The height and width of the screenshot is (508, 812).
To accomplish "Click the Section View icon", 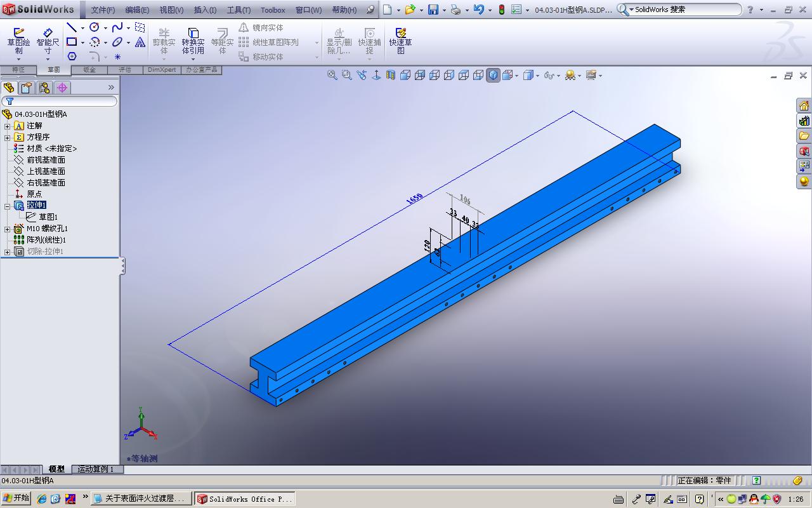I will coord(390,75).
